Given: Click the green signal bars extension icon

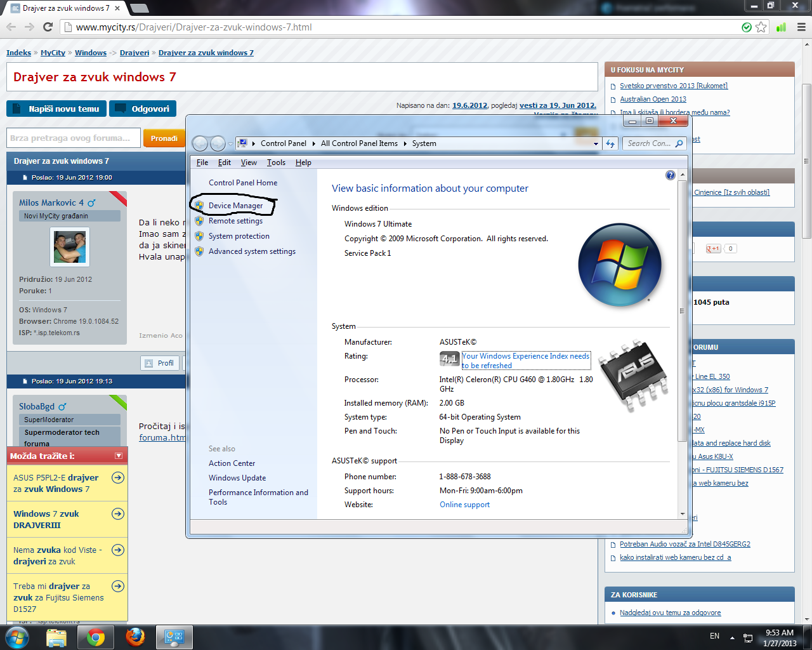Looking at the screenshot, I should tap(782, 27).
